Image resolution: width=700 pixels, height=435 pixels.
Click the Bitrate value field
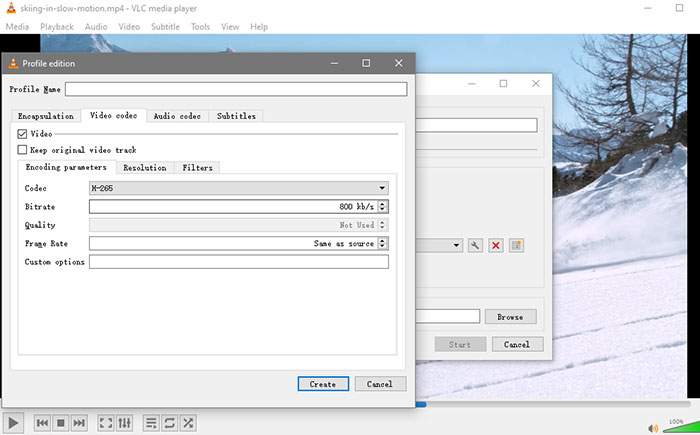click(233, 206)
